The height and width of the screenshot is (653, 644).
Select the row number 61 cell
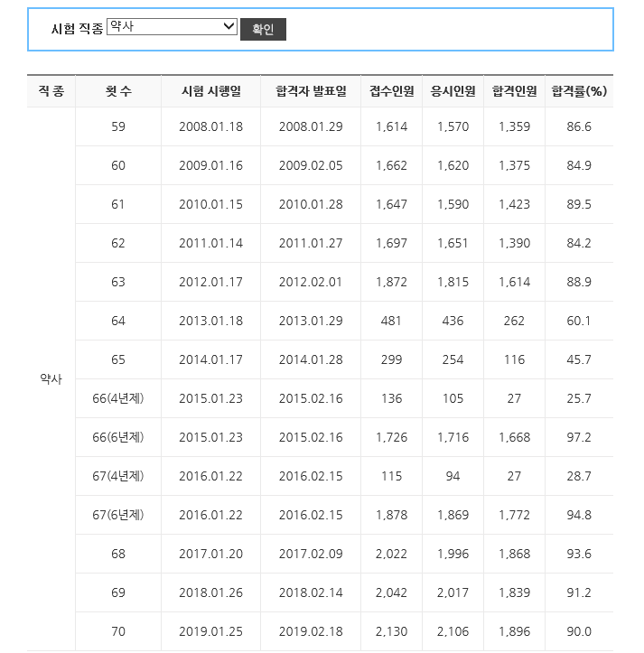pos(118,204)
